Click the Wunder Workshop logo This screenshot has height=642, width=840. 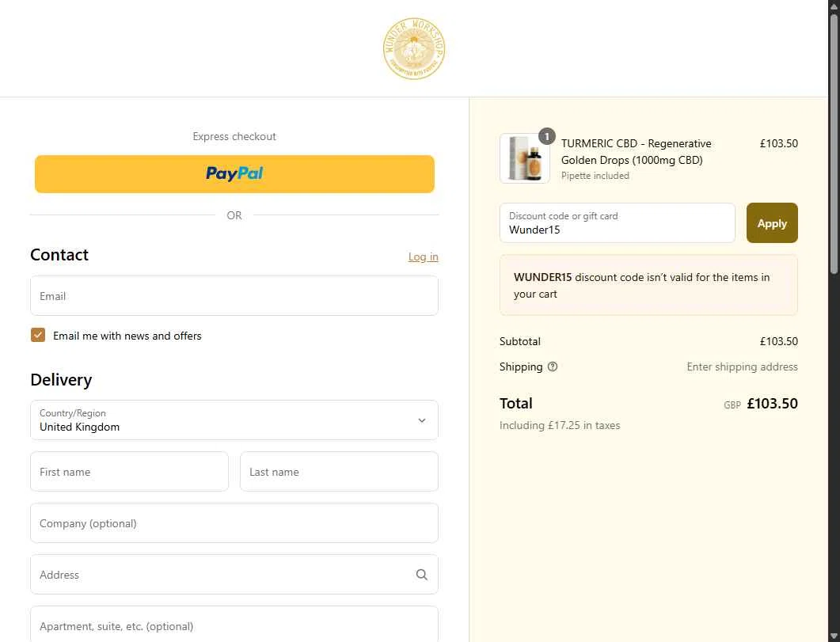click(413, 49)
